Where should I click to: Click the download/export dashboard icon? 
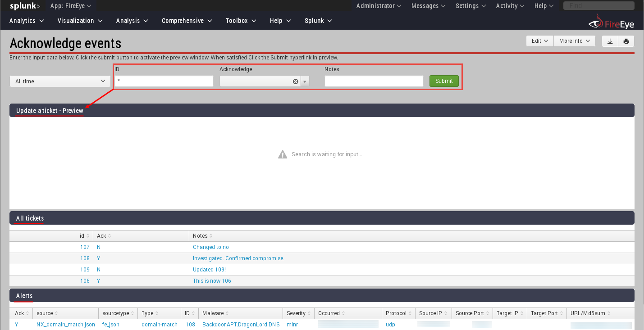pos(610,41)
